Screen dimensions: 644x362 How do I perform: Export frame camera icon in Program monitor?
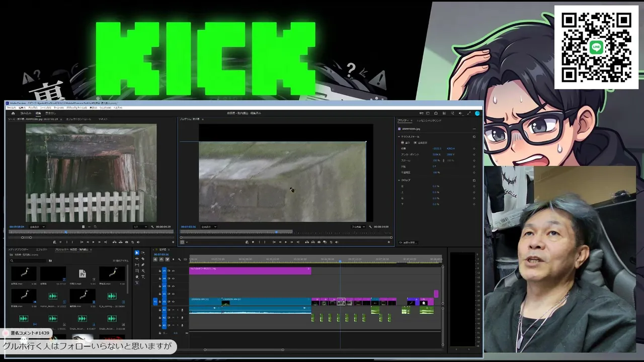tap(319, 242)
